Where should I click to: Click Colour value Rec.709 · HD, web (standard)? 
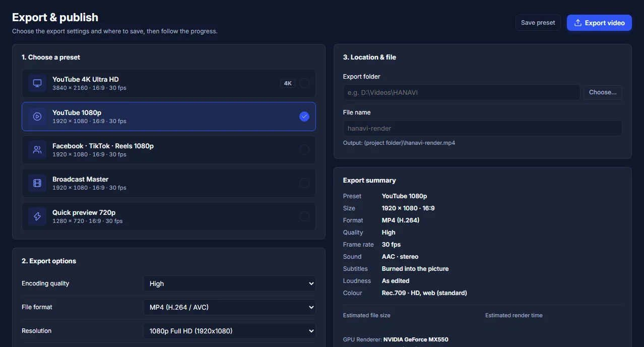pos(424,293)
